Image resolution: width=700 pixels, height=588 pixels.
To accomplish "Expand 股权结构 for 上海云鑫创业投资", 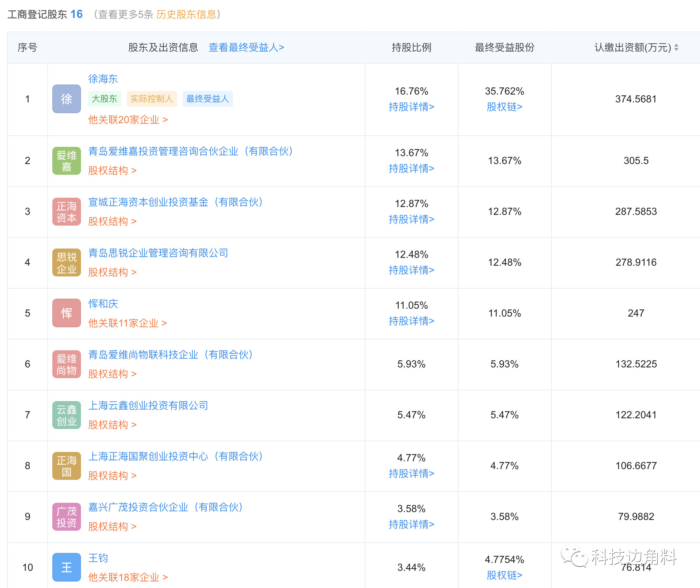I will click(x=112, y=425).
